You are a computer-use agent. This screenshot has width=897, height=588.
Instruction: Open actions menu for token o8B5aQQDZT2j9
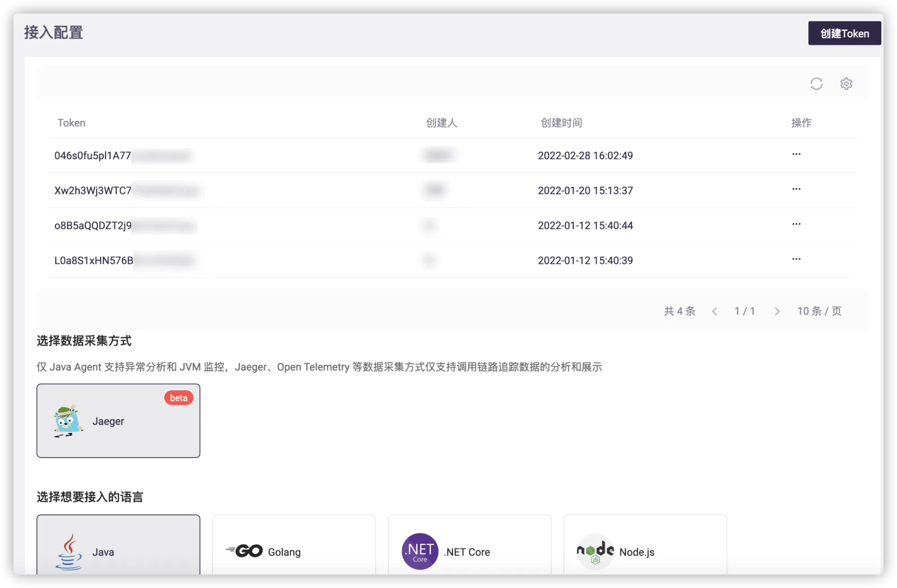pos(796,224)
